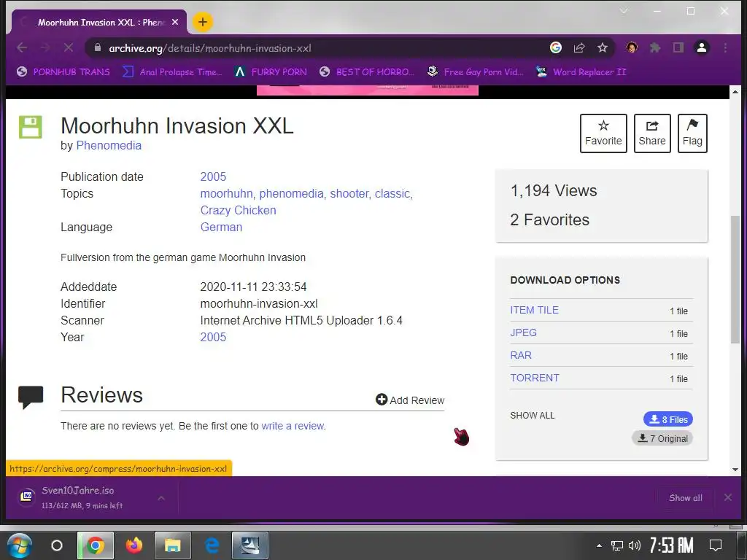Click the software floppy disk icon

tap(31, 127)
